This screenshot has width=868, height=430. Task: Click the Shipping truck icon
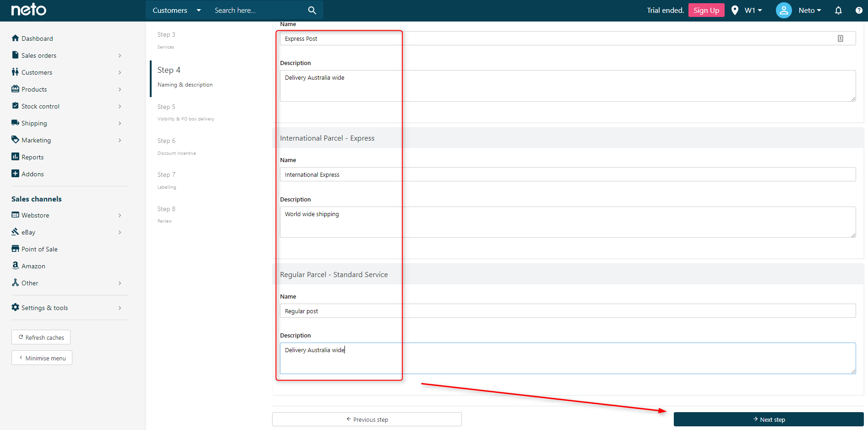15,123
